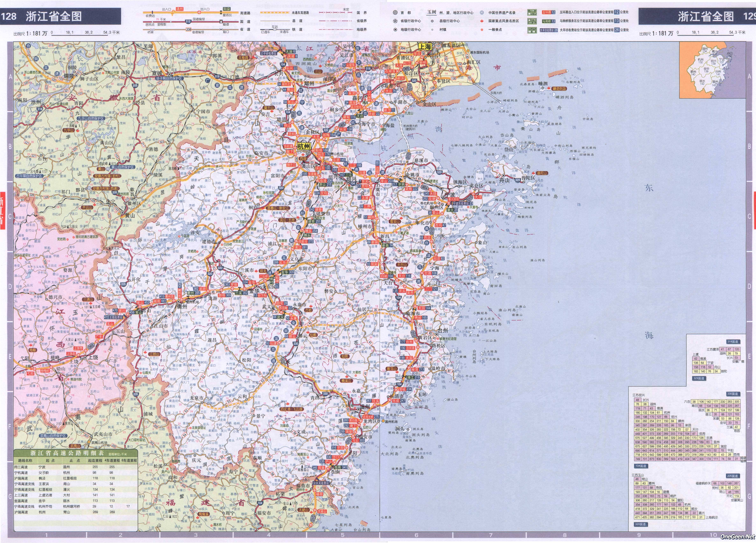Click the 浙江省全图 title at top left
The image size is (756, 543).
(x=54, y=16)
